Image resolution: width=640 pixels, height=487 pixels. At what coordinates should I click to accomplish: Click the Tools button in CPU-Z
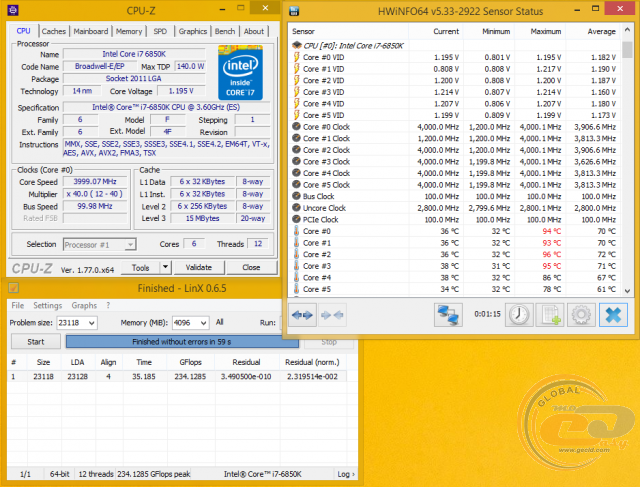coord(140,267)
